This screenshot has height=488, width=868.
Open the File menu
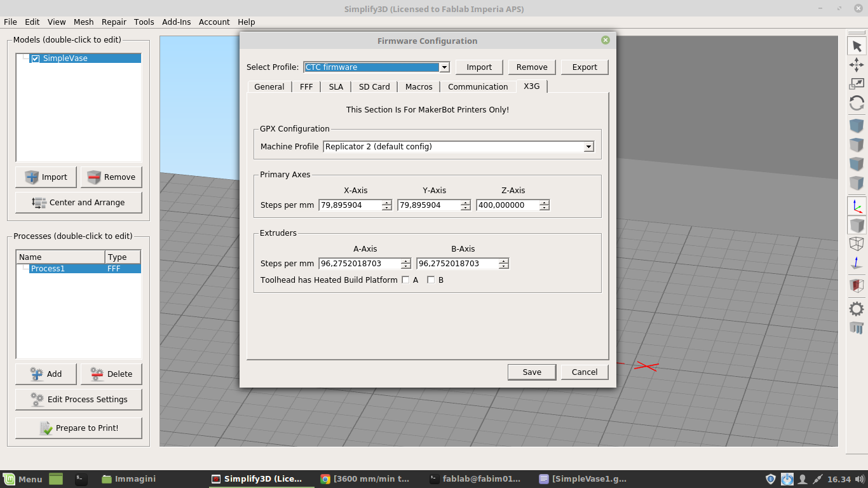click(x=10, y=22)
